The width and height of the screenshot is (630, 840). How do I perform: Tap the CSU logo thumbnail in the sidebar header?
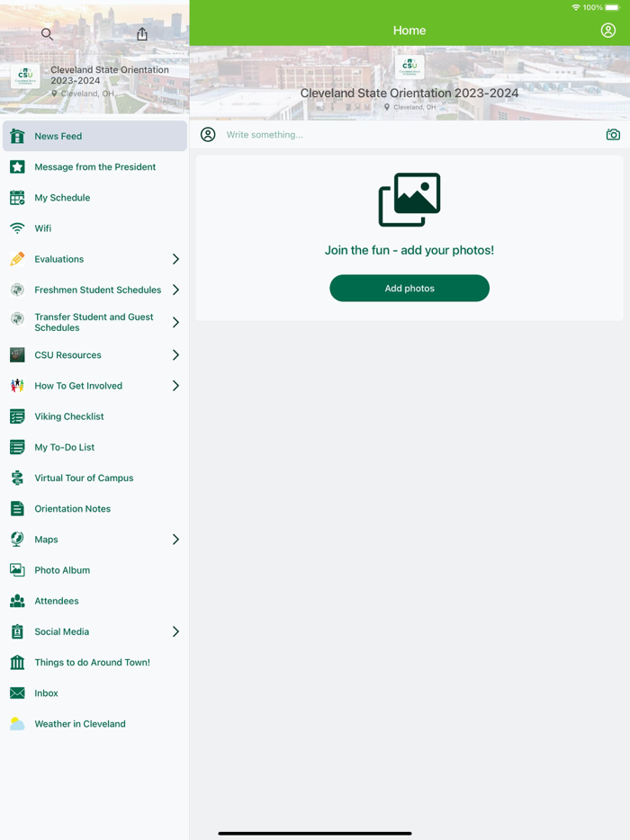pos(25,76)
